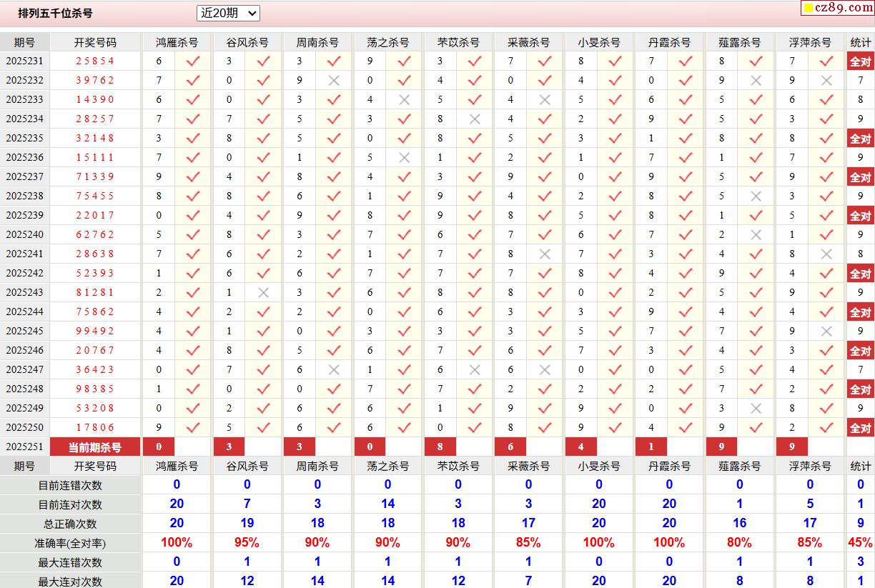Click the 80% accuracy value under 蕹露杀号
875x588 pixels.
(x=739, y=543)
